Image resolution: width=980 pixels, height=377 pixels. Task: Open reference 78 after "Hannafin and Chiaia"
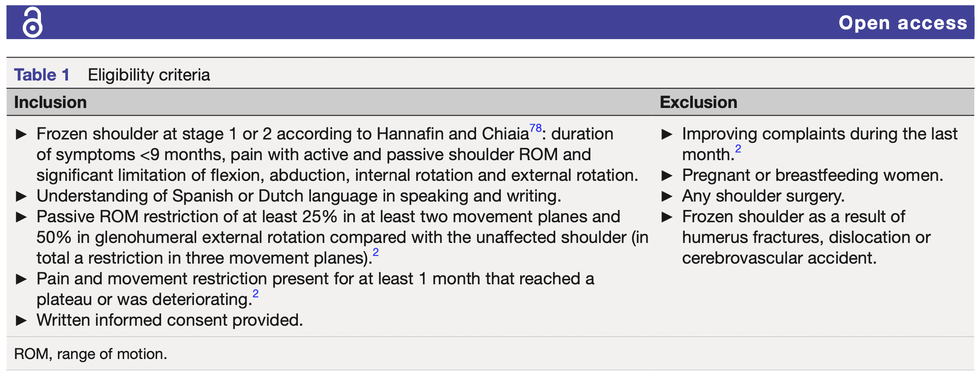coord(535,128)
